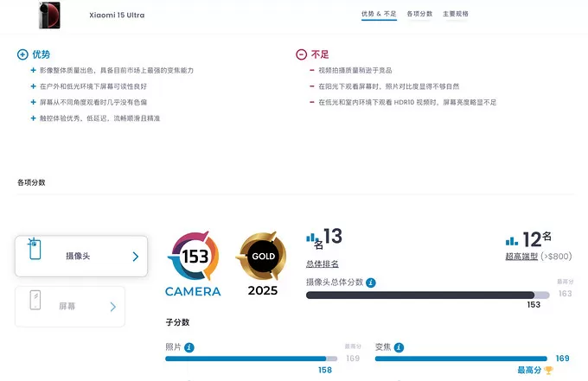Switch to the 主要规格 tab
588x381 pixels.
click(x=455, y=14)
